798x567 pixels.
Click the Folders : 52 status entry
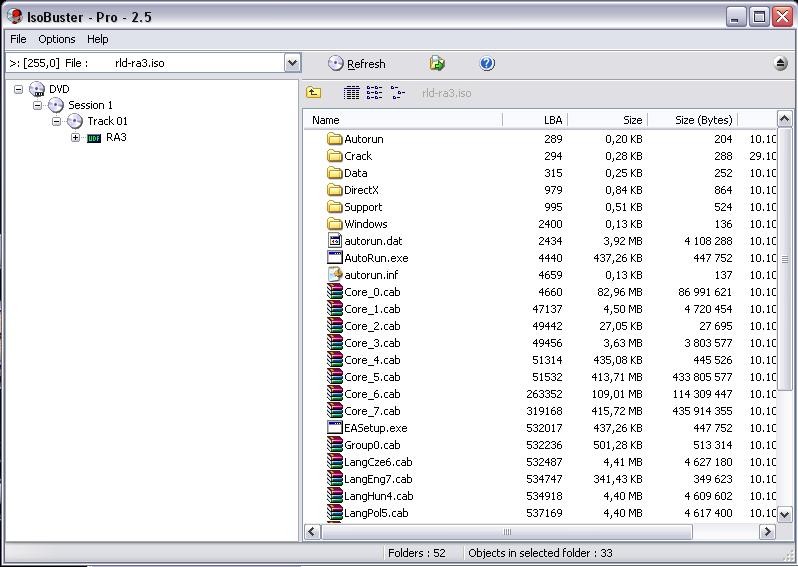pyautogui.click(x=417, y=553)
